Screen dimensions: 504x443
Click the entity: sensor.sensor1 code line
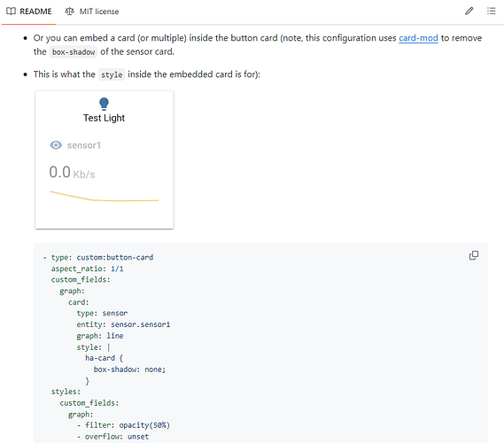click(123, 324)
